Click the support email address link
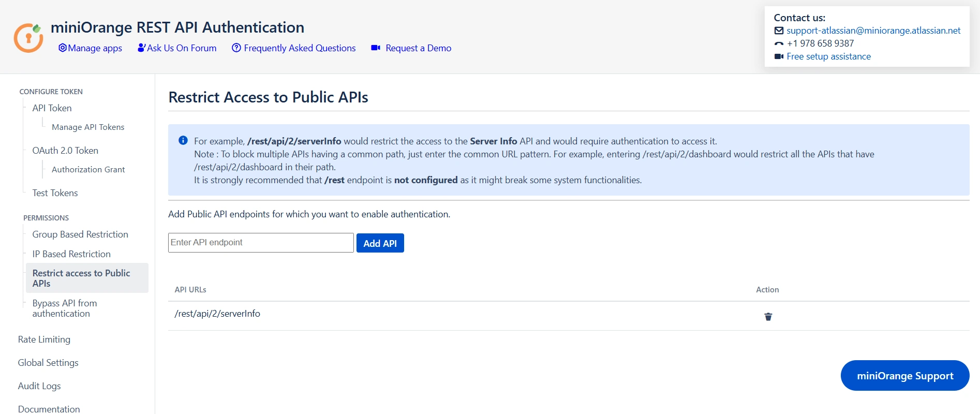The height and width of the screenshot is (414, 980). coord(873,31)
